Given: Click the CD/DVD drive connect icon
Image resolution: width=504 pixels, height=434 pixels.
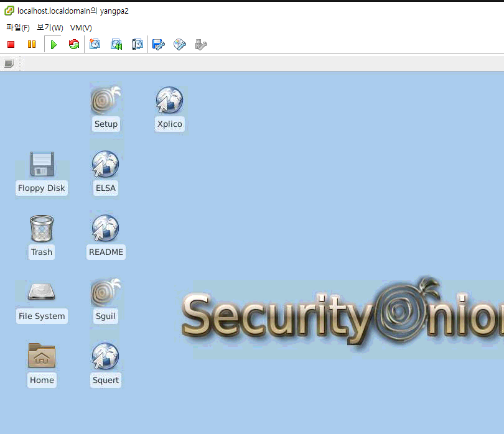Looking at the screenshot, I should 180,44.
